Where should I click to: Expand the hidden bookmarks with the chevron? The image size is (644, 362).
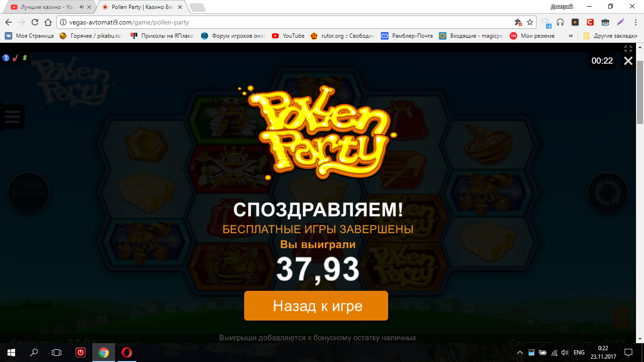[x=571, y=35]
